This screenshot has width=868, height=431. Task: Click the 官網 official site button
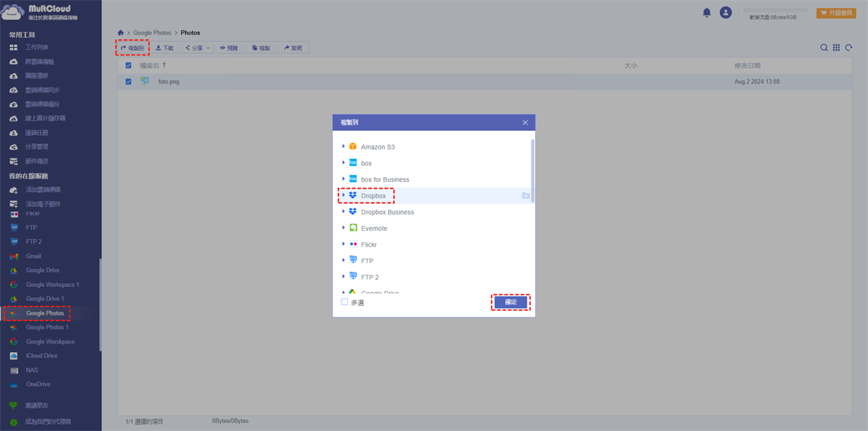(293, 48)
